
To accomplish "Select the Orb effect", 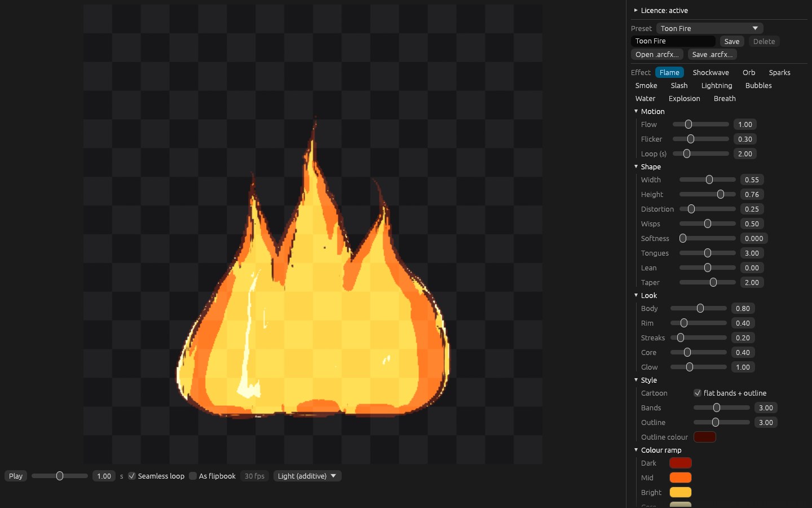I will (x=749, y=72).
